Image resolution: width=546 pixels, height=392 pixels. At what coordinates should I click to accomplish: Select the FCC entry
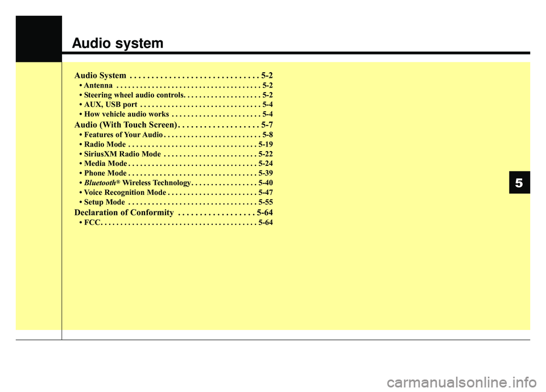[x=176, y=223]
